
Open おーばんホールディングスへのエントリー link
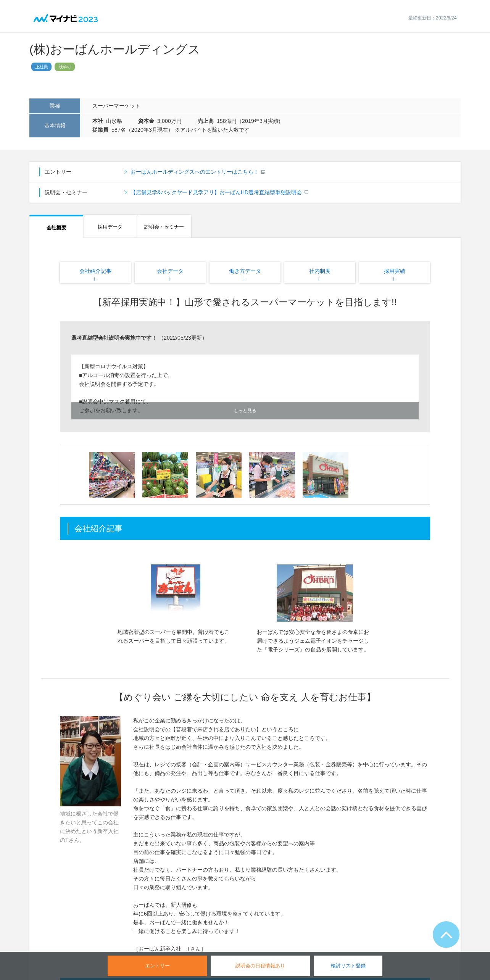pyautogui.click(x=194, y=172)
